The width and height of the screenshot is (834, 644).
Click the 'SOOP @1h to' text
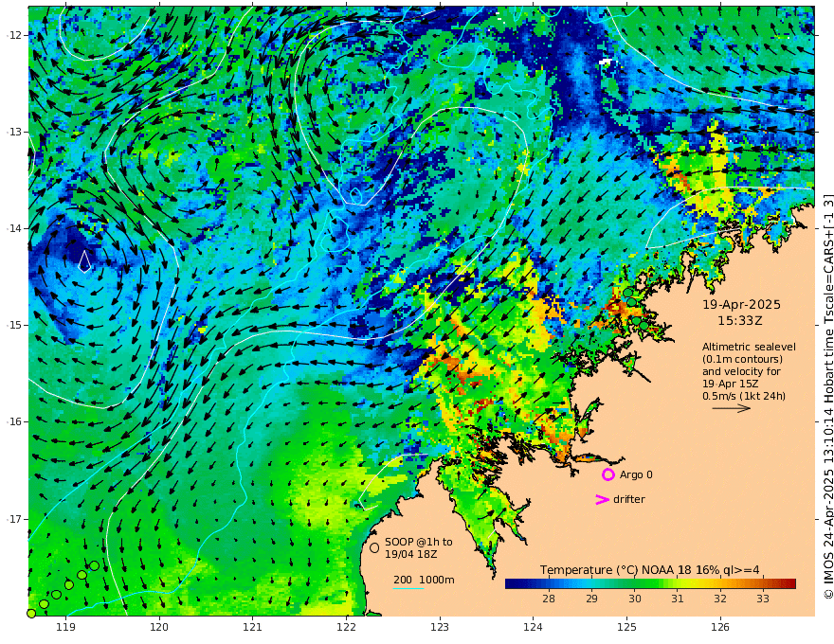pos(419,542)
